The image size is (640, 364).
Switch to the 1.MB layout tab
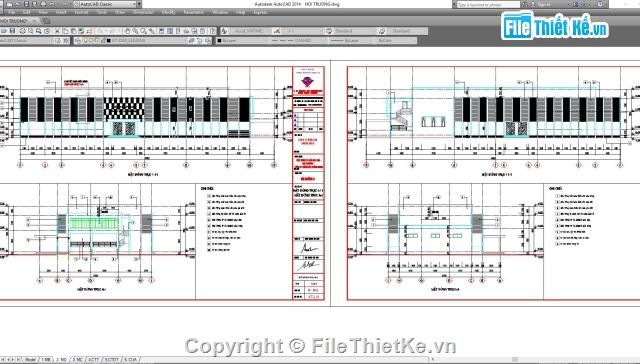46,360
